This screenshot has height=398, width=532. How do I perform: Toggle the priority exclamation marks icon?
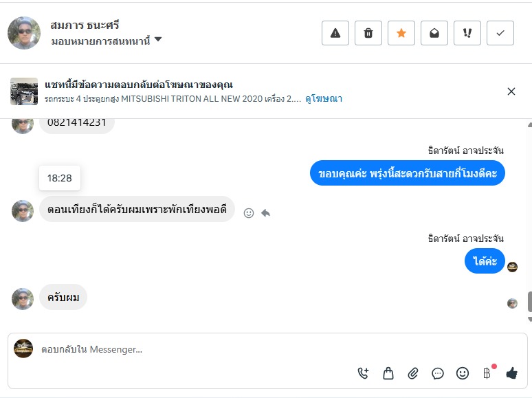(x=467, y=33)
